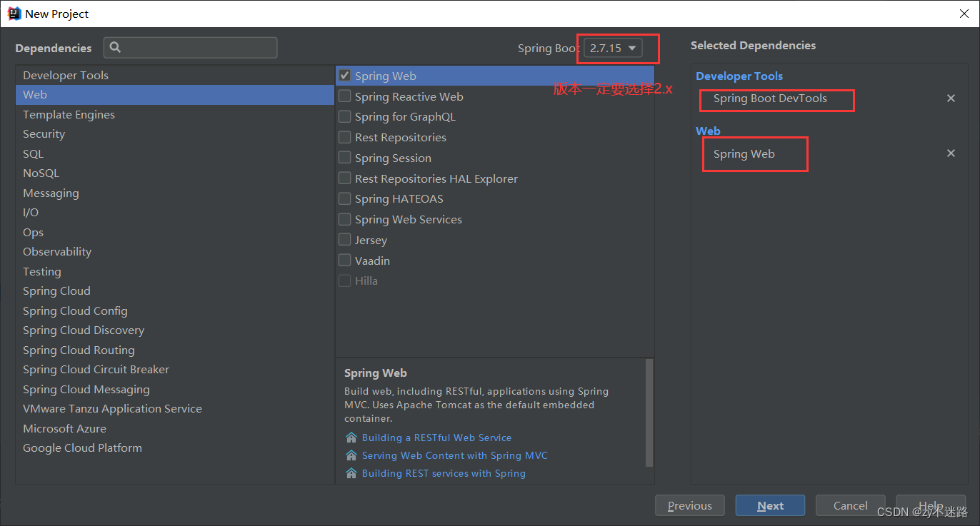Select the SQL category
The image size is (980, 526).
point(175,153)
